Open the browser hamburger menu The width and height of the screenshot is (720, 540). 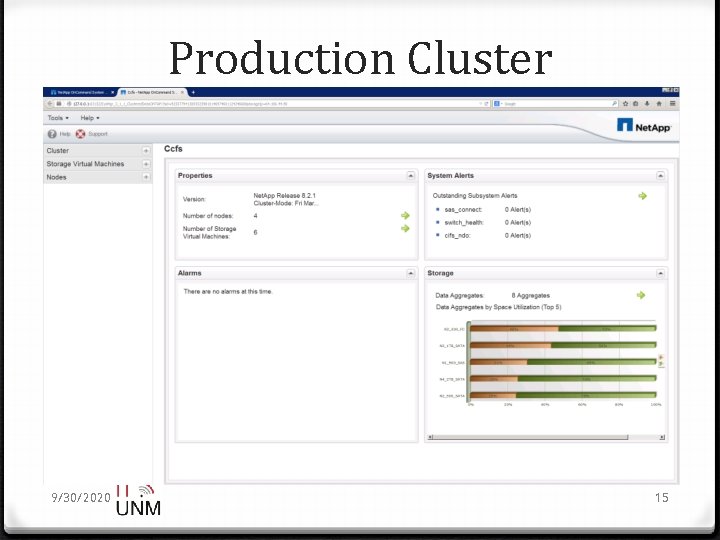(672, 104)
